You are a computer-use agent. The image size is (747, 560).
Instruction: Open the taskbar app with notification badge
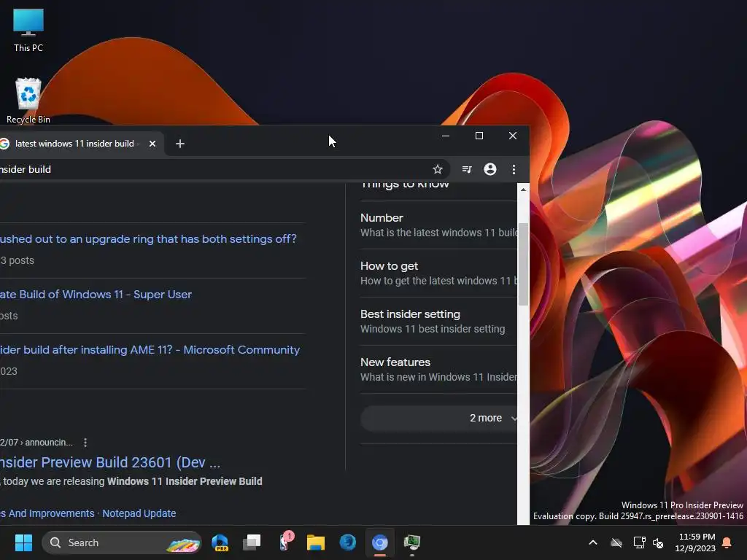pos(286,542)
